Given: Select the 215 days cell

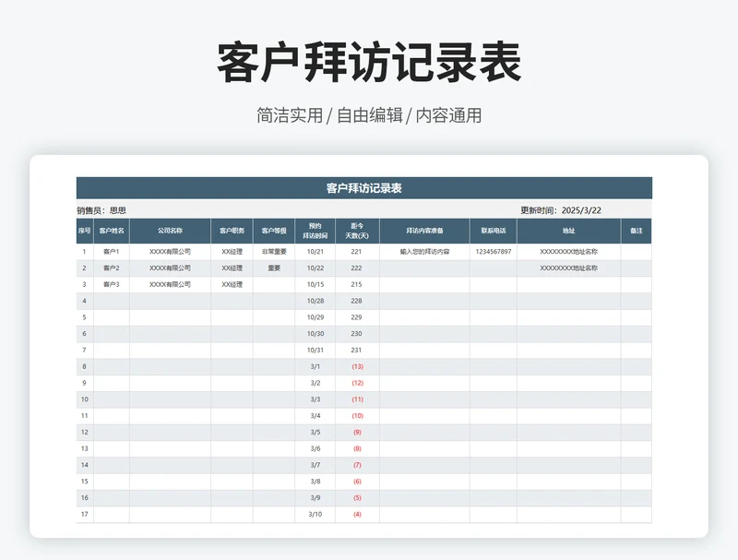Looking at the screenshot, I should [x=356, y=285].
